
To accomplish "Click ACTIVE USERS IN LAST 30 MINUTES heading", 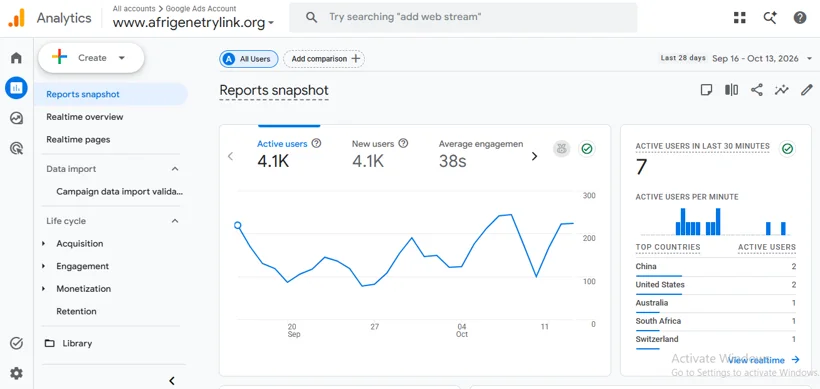I will 702,146.
